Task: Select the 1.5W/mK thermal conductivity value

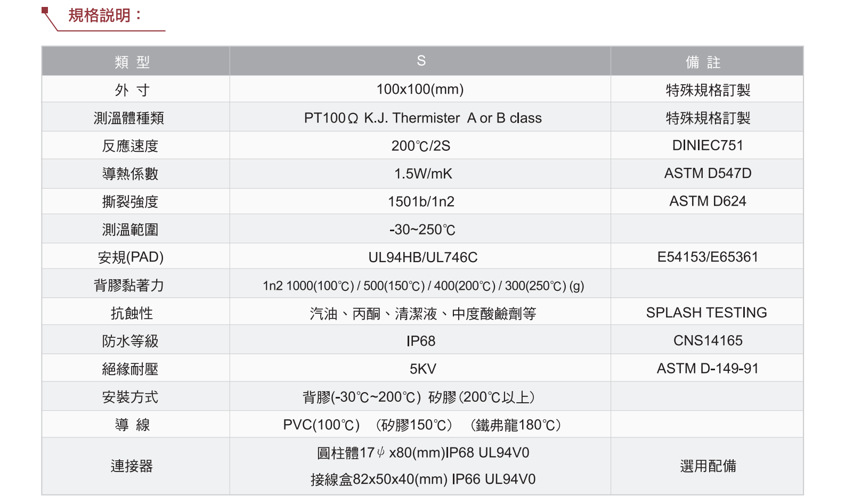Action: point(423,174)
